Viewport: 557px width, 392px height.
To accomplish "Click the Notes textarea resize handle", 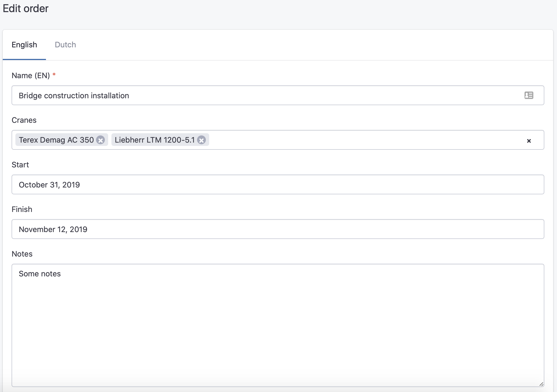I will coord(541,384).
